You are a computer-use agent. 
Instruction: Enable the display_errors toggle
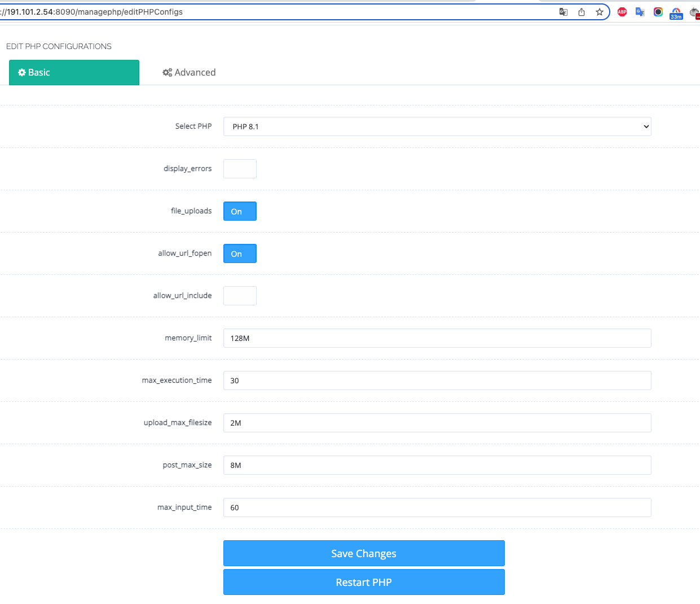click(240, 169)
